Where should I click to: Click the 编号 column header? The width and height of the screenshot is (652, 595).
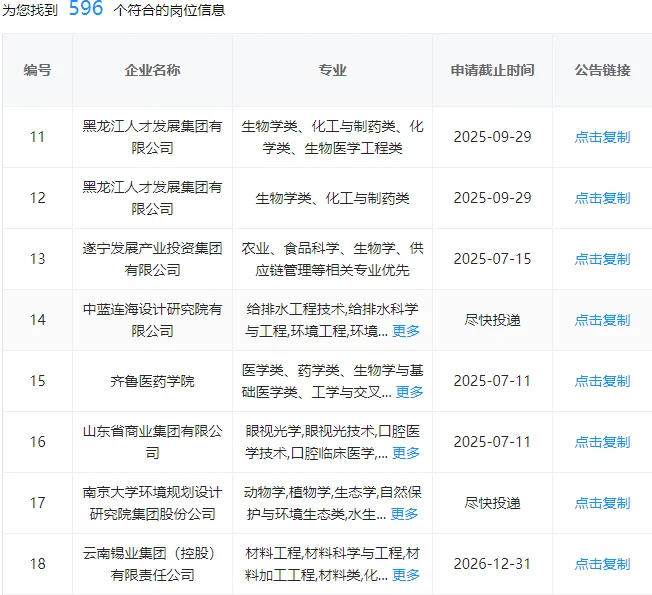37,70
